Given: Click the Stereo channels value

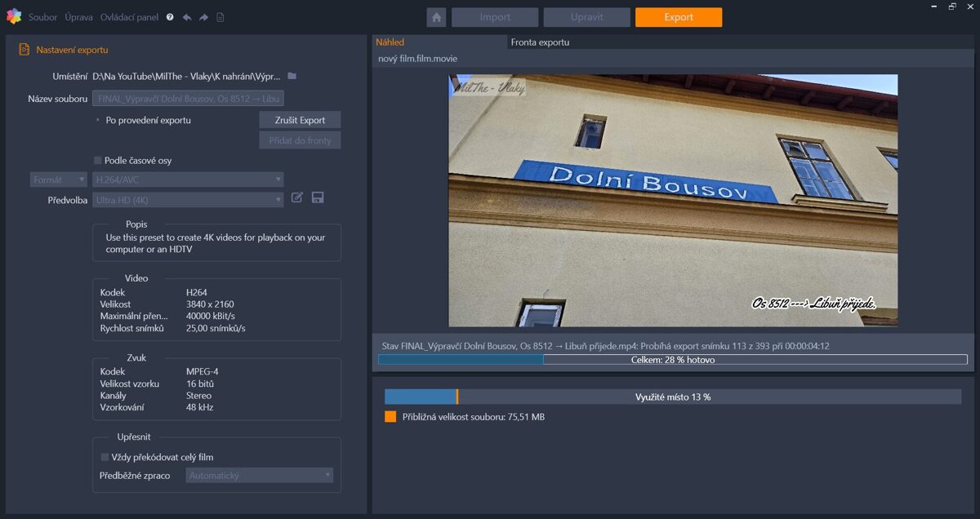Looking at the screenshot, I should tap(199, 396).
